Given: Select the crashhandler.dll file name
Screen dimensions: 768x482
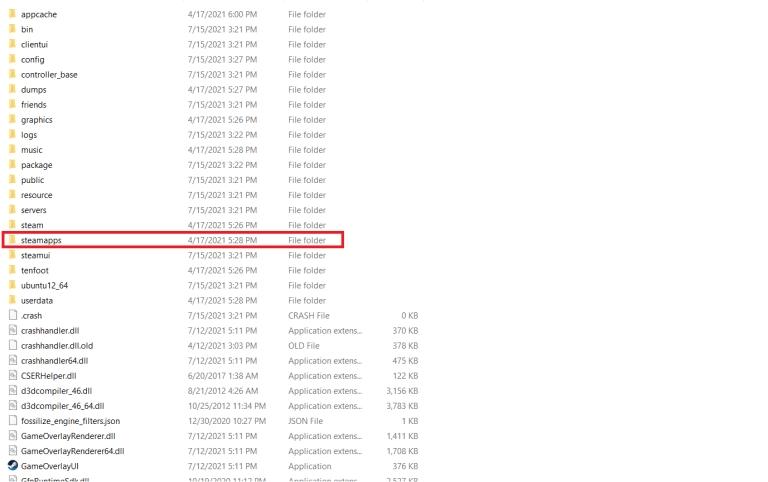Looking at the screenshot, I should click(50, 331).
